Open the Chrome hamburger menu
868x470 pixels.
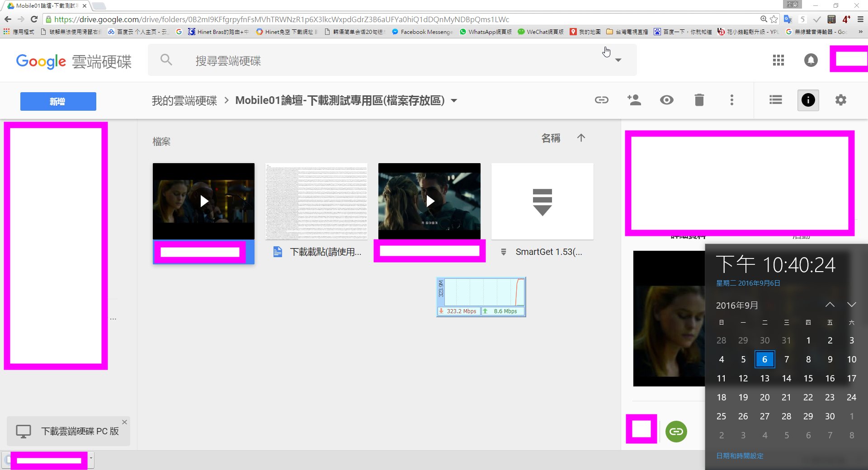click(860, 19)
